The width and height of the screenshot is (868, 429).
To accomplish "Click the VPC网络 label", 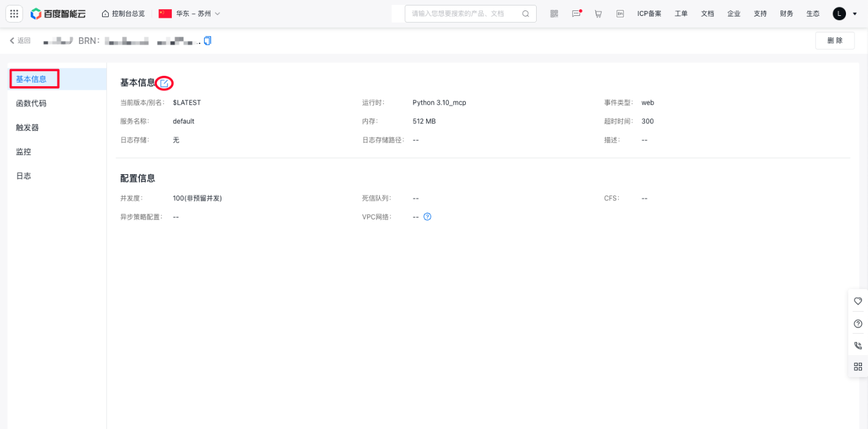I will pyautogui.click(x=377, y=217).
